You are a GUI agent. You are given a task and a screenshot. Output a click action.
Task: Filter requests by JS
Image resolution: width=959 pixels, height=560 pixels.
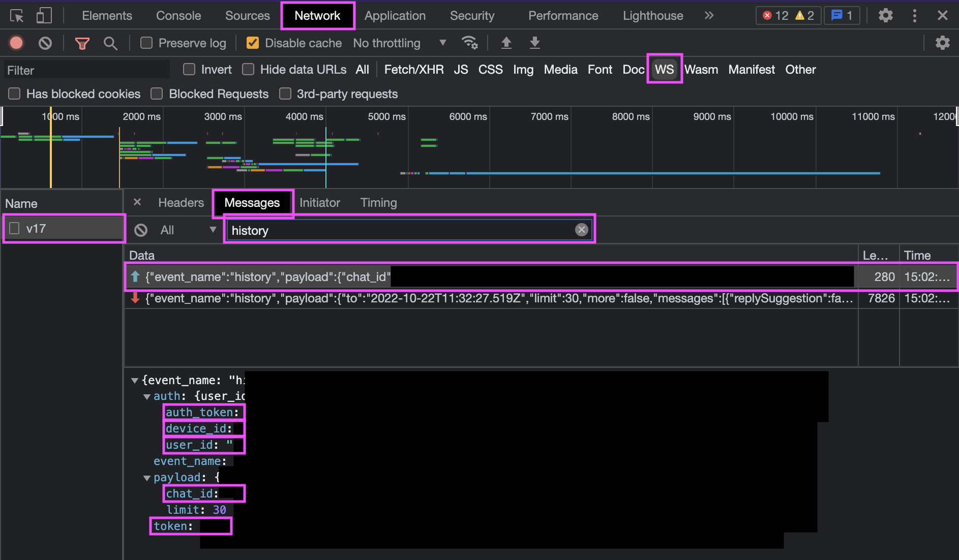(461, 69)
